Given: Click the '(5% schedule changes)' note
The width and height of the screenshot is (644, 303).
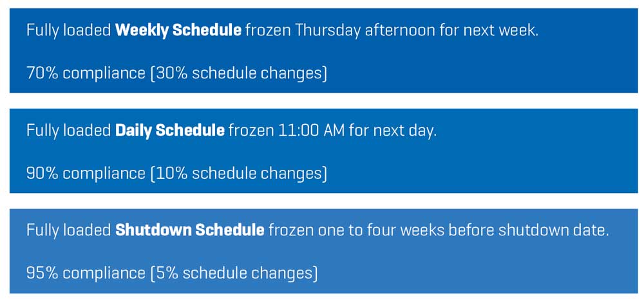Looking at the screenshot, I should (x=234, y=273).
